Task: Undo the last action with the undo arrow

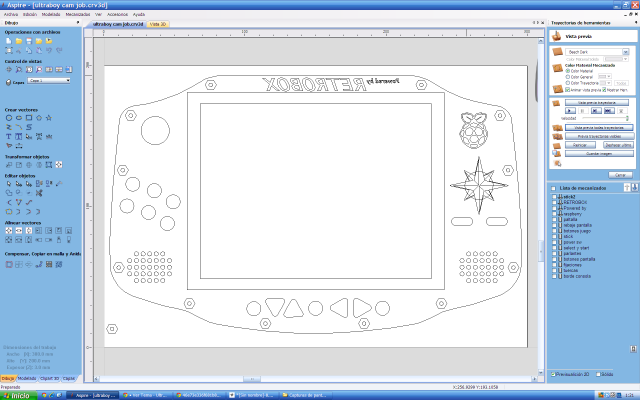Action: click(49, 51)
